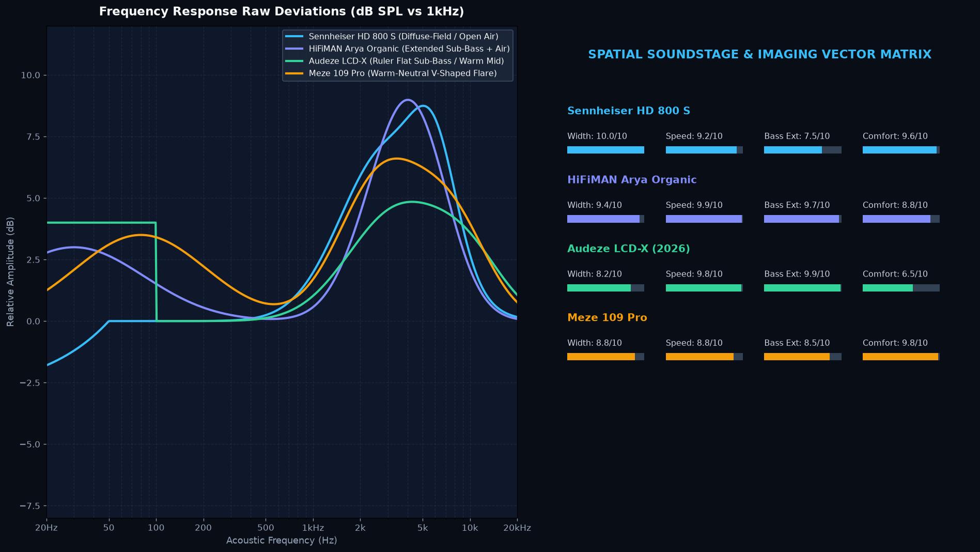Click HiFiMAN Width 9.4/10 bar
This screenshot has width=980, height=552.
click(x=605, y=219)
